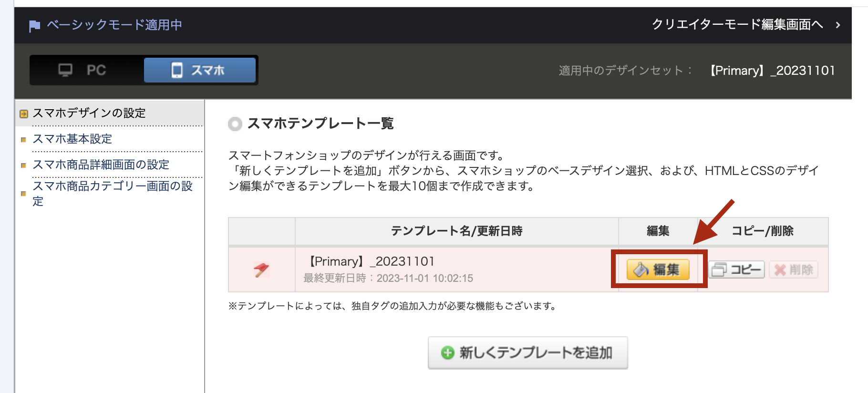This screenshot has height=393, width=868.
Task: Click the smartphone icon on スマホ tab
Action: [x=177, y=70]
